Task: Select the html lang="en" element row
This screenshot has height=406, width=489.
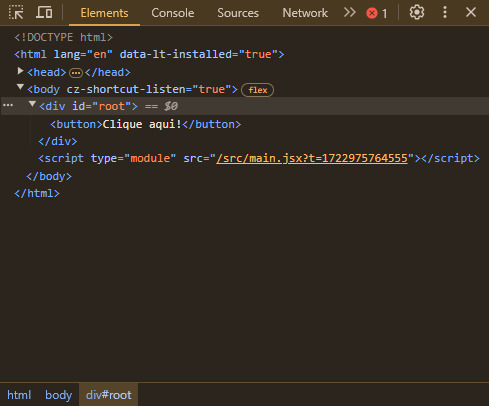Action: tap(149, 54)
